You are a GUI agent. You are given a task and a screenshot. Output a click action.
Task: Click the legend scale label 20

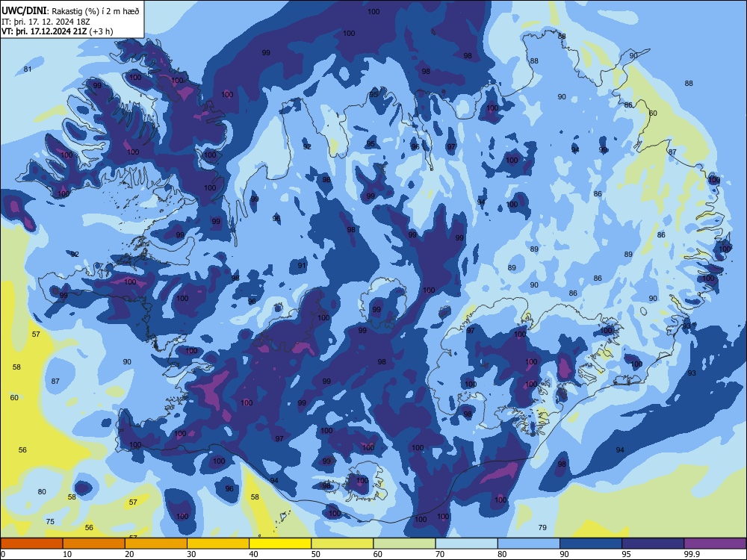click(x=129, y=554)
